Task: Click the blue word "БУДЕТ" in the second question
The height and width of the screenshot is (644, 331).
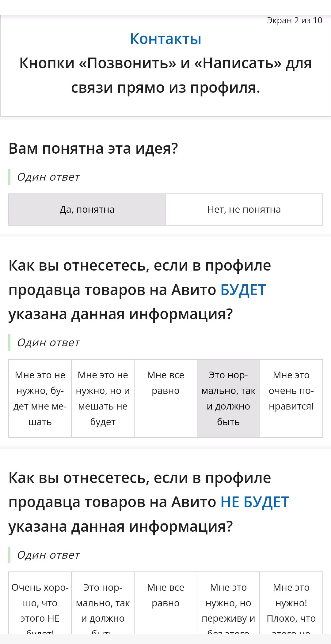Action: (243, 290)
